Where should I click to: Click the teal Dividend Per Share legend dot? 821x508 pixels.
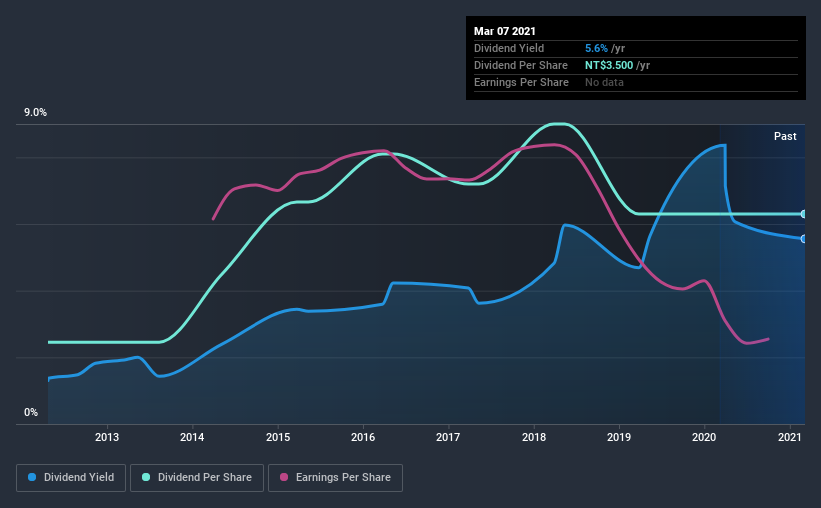[x=146, y=477]
